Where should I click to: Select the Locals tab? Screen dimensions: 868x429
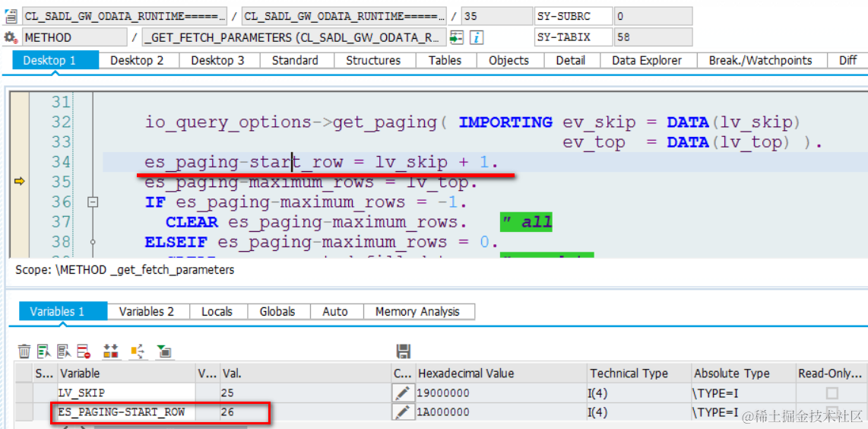click(217, 312)
